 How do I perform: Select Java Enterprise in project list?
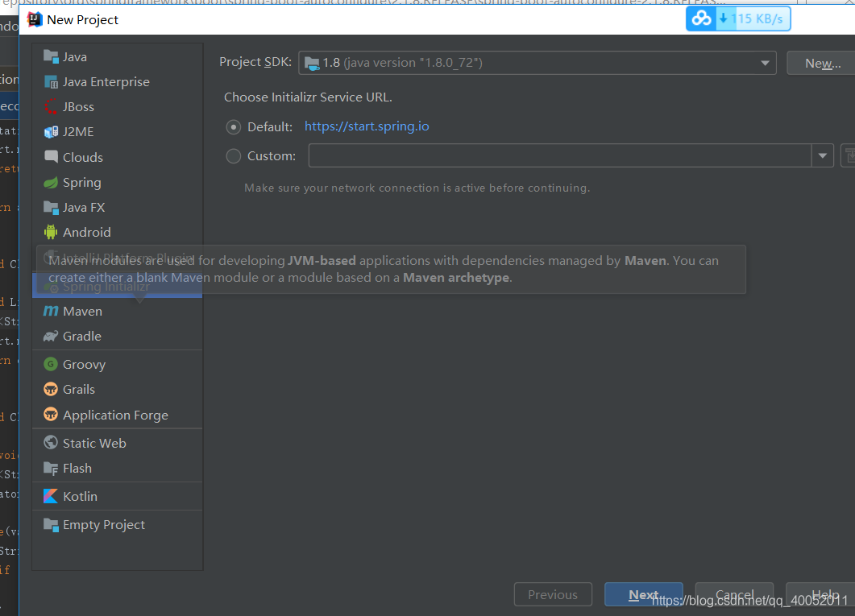pyautogui.click(x=106, y=81)
